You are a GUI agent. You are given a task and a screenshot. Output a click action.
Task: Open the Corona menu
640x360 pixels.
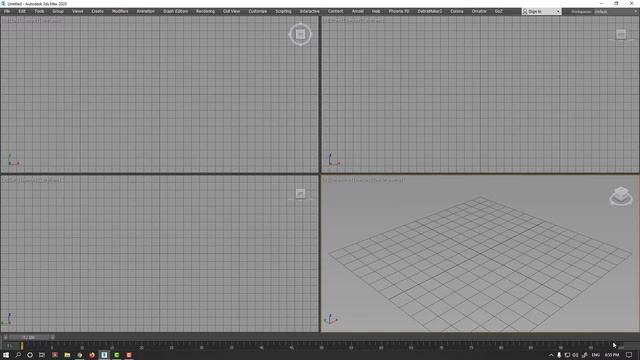pos(457,11)
